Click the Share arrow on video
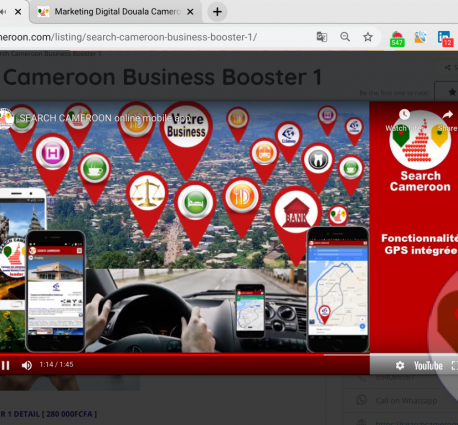The width and height of the screenshot is (458, 425). click(448, 115)
